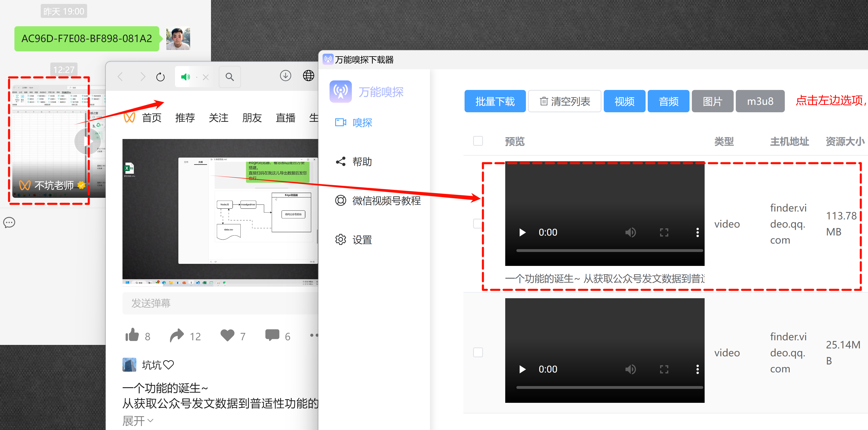
Task: Click the download arrow icon
Action: pyautogui.click(x=285, y=76)
